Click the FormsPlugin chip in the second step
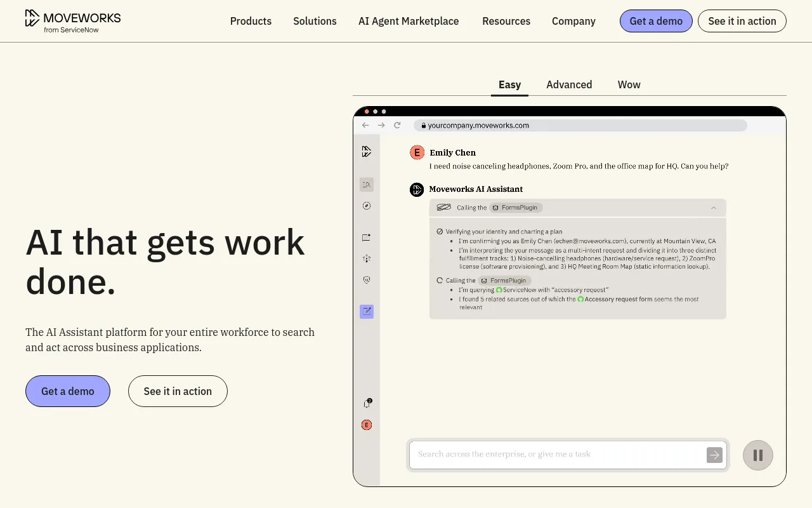The width and height of the screenshot is (812, 508). click(x=505, y=280)
